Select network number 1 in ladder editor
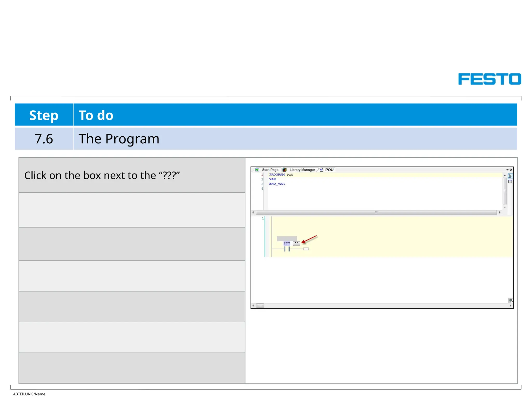 [x=263, y=218]
